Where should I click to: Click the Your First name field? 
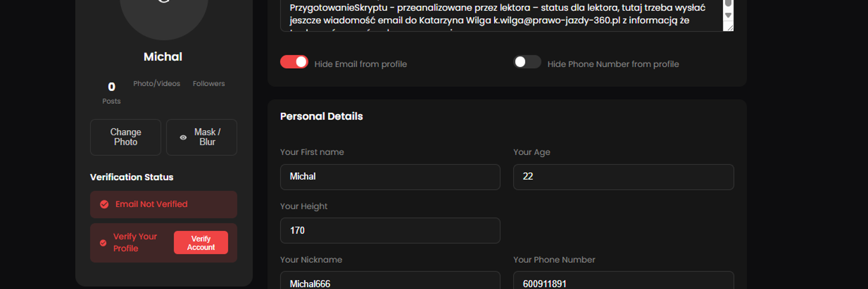click(390, 177)
